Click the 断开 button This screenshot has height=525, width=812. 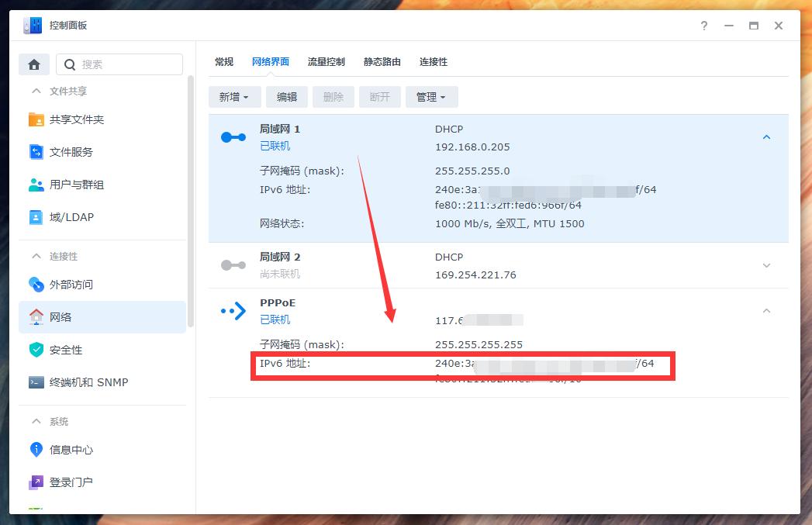click(x=379, y=96)
